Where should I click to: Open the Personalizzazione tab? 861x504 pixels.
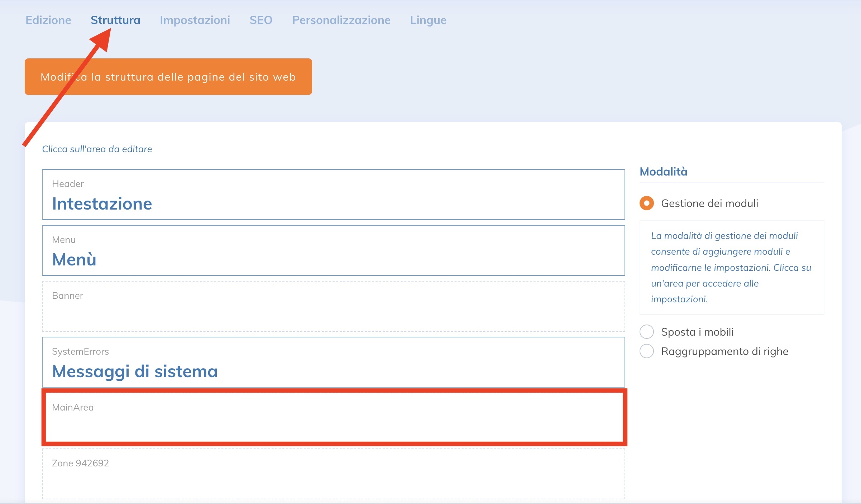341,20
